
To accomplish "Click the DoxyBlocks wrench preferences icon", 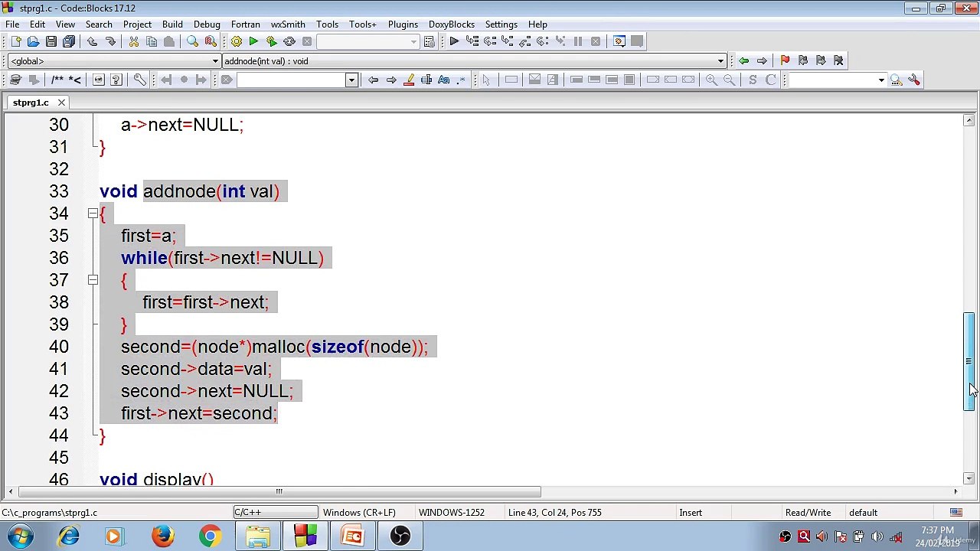I will pos(139,80).
